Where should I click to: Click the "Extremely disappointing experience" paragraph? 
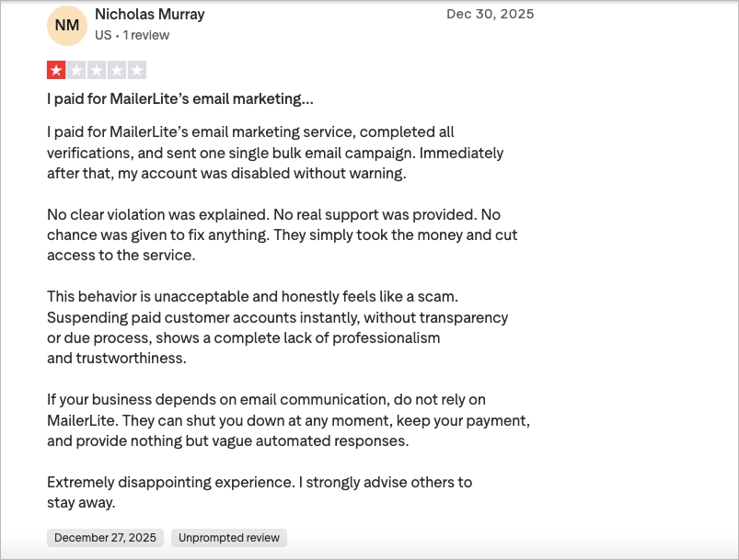(x=259, y=492)
